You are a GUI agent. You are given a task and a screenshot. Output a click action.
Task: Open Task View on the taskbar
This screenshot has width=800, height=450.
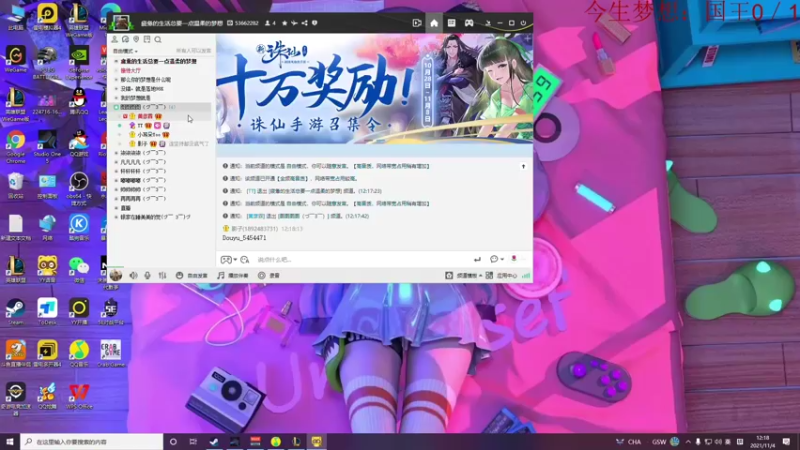tap(193, 442)
